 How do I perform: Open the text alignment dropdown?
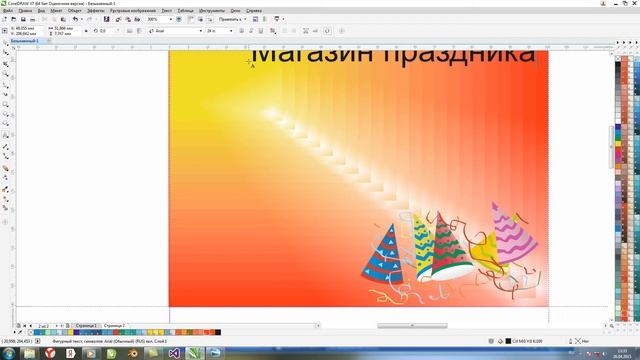(x=273, y=31)
